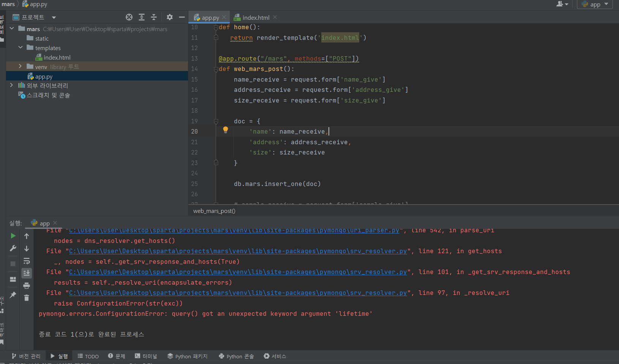
Task: Toggle scroll to end in console
Action: click(x=27, y=273)
